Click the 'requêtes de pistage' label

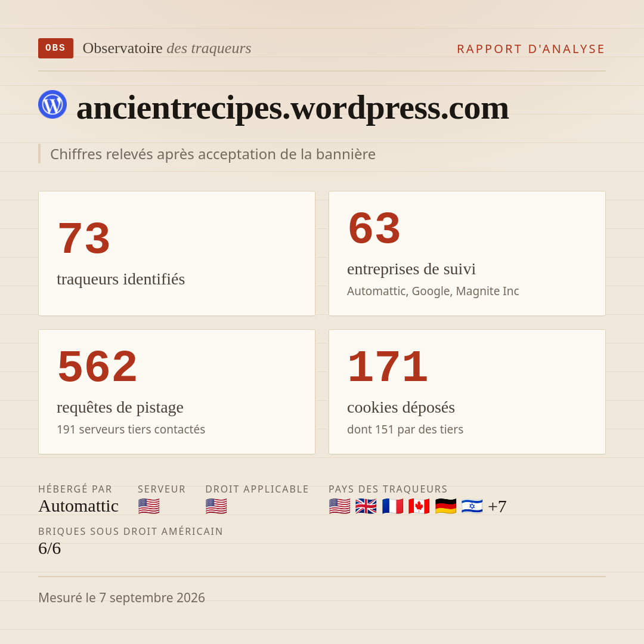pos(120,407)
